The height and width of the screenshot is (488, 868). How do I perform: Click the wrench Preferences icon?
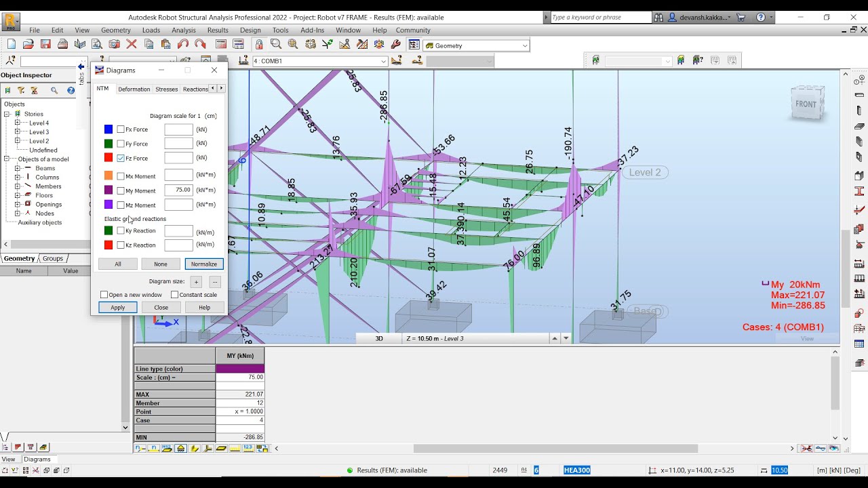[x=397, y=44]
